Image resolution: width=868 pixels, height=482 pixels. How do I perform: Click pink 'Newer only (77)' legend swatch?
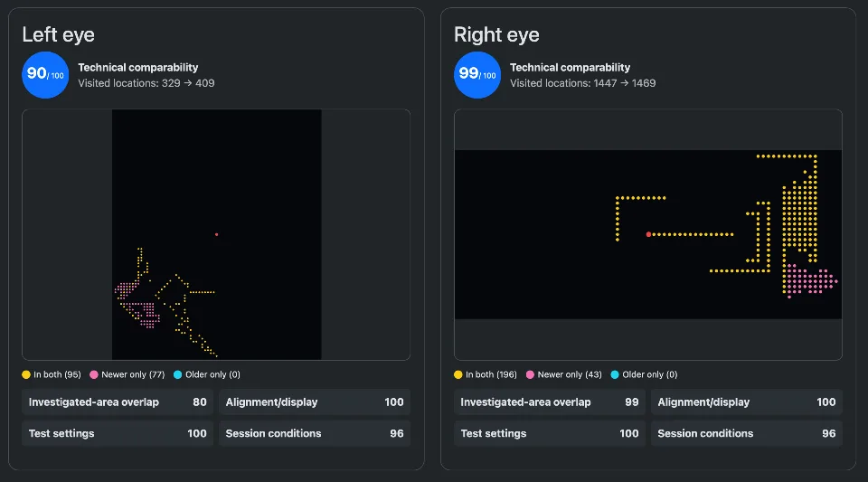93,374
